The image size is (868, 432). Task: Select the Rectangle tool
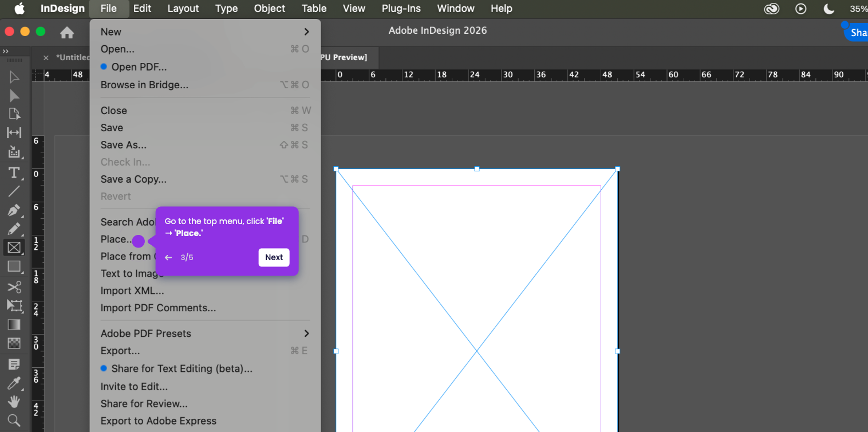coord(14,266)
